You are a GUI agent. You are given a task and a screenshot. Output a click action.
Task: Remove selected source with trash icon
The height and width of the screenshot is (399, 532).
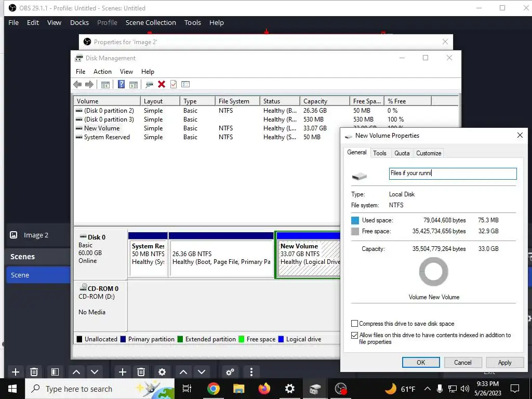click(x=141, y=372)
